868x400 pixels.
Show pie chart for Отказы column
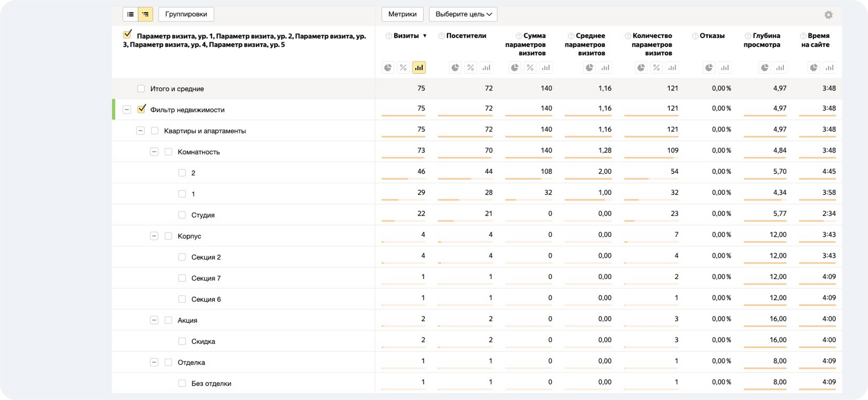[709, 68]
